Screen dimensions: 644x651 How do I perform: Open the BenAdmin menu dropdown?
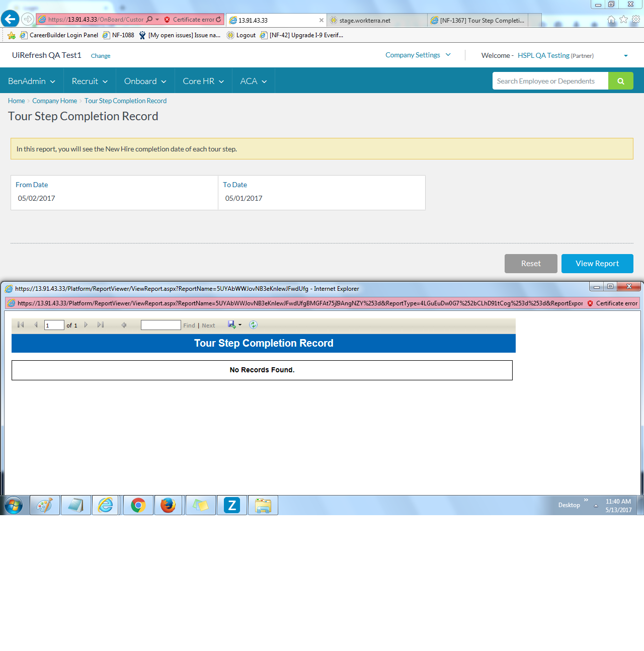pyautogui.click(x=32, y=81)
